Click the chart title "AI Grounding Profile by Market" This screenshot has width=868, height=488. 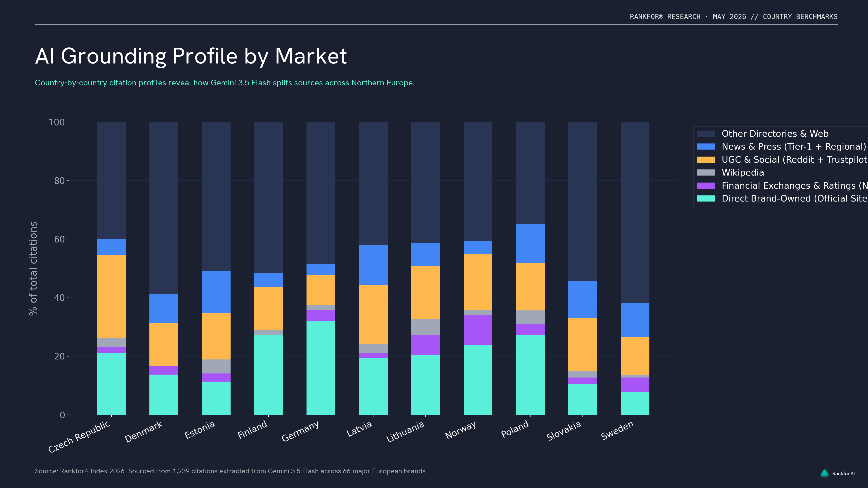pyautogui.click(x=191, y=56)
